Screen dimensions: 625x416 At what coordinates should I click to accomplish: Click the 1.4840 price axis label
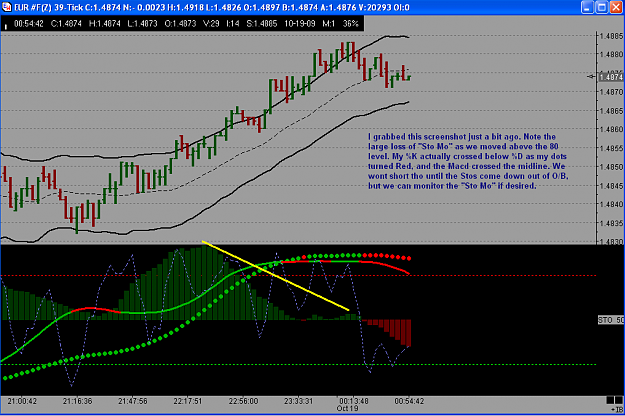tap(611, 204)
